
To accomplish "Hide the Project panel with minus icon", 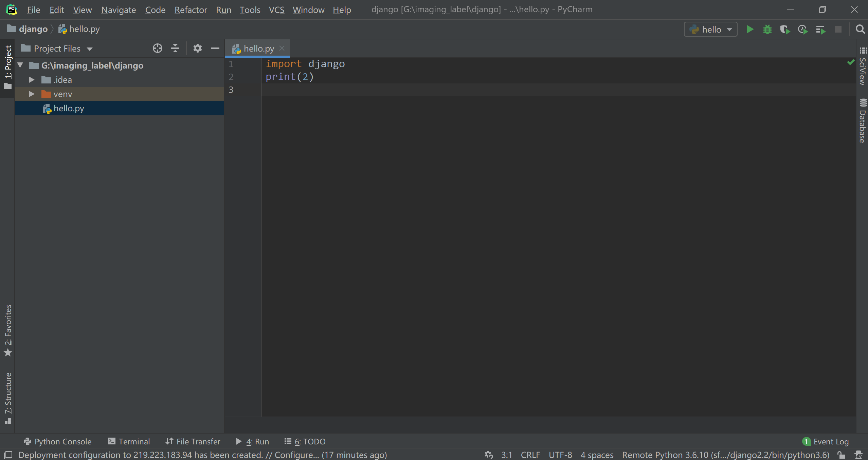I will pos(215,49).
